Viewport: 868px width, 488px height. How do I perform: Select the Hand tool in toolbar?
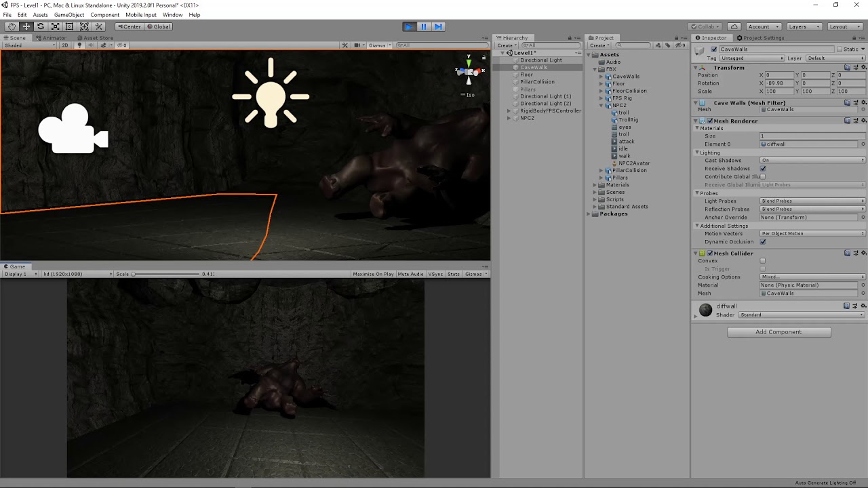[12, 26]
